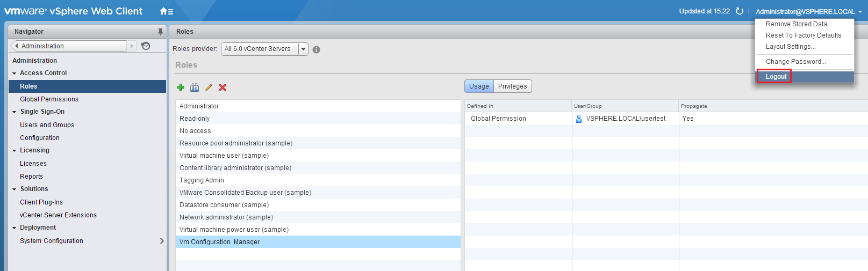The image size is (868, 271).
Task: Switch to the Usage tab
Action: (x=479, y=86)
